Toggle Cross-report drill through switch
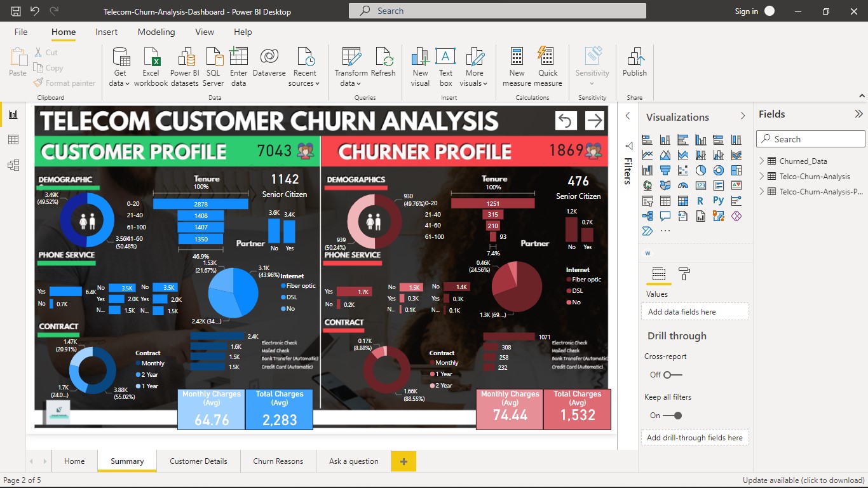This screenshot has height=488, width=868. coord(672,375)
